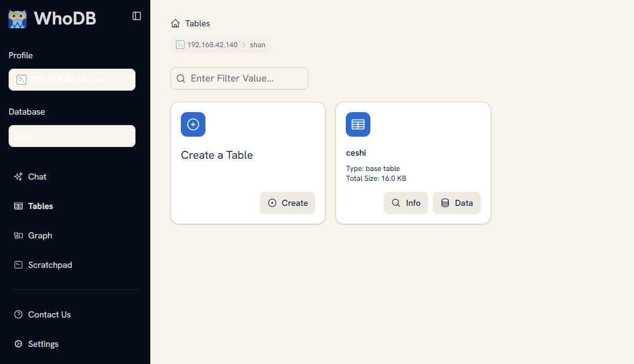The width and height of the screenshot is (634, 364).
Task: Click the Tables page heading
Action: tap(197, 23)
